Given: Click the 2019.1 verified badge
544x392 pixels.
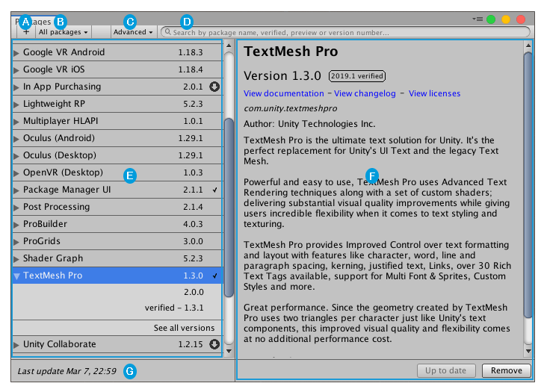Looking at the screenshot, I should [x=357, y=76].
